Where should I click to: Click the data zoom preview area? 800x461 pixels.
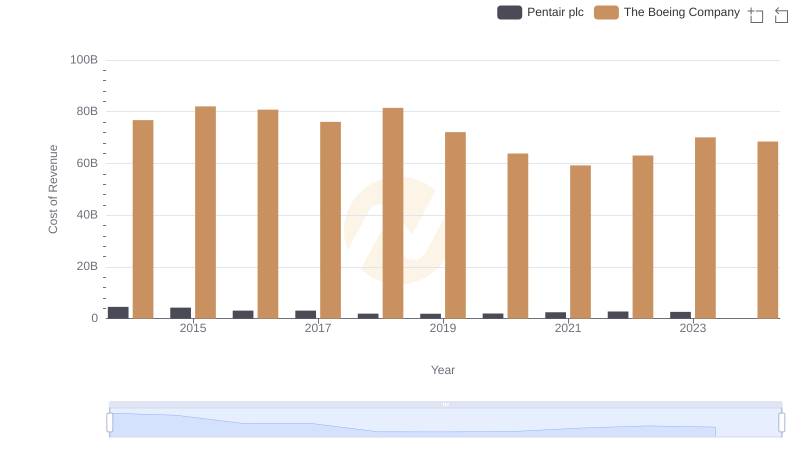click(445, 423)
